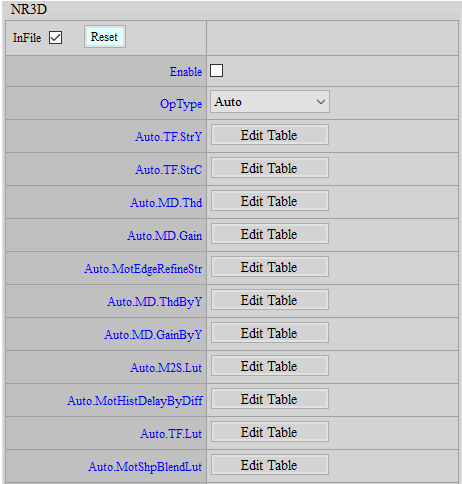This screenshot has width=462, height=484.
Task: Click the Enable parameter label link
Action: point(186,72)
